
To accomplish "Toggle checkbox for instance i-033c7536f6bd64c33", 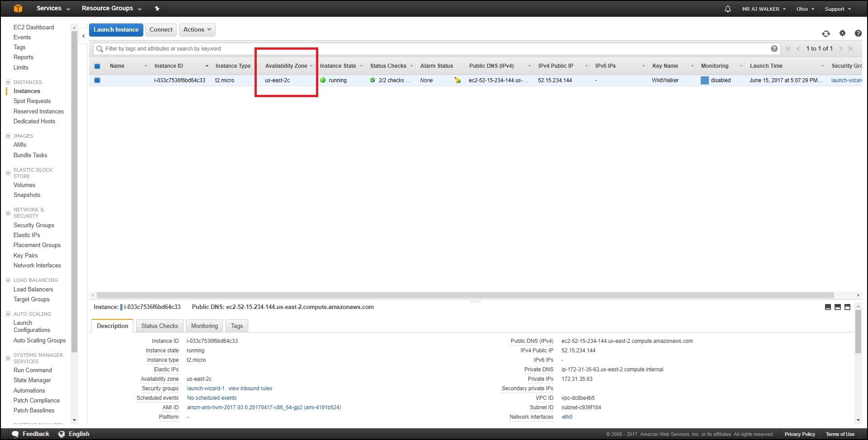I will [x=97, y=80].
